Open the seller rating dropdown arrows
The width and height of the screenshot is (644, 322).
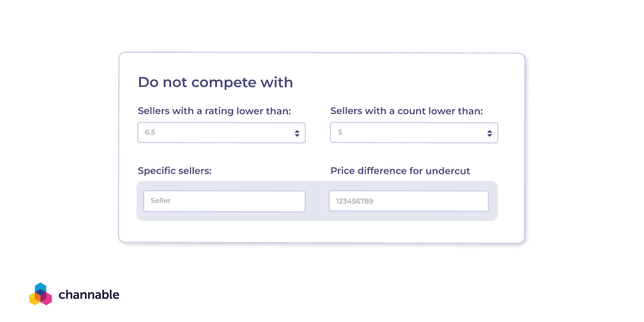point(297,133)
